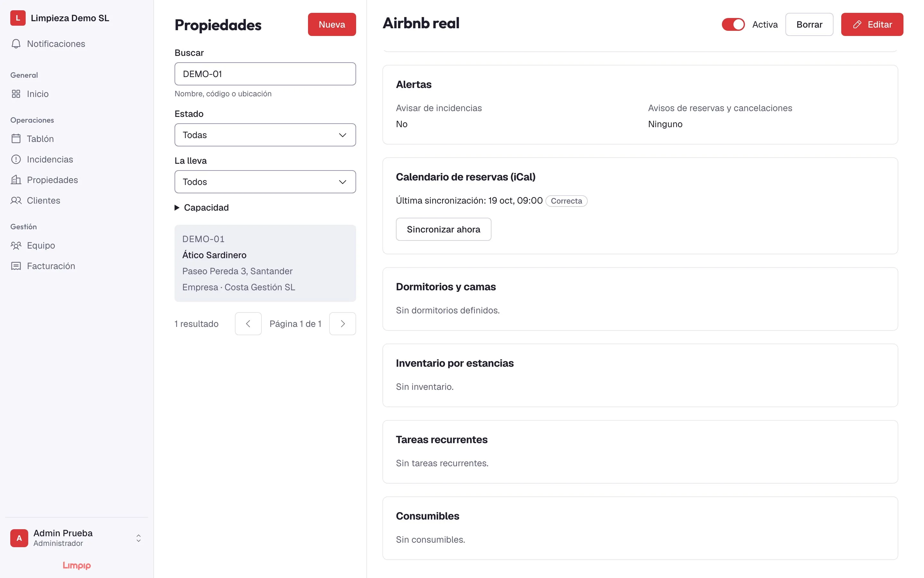Click the Correcta sync status badge
Image resolution: width=924 pixels, height=578 pixels.
click(566, 201)
